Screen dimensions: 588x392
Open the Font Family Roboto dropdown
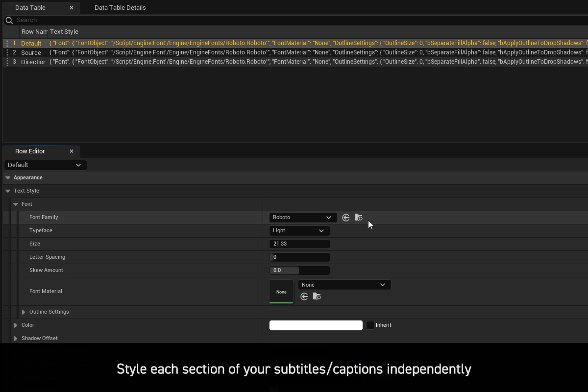point(303,218)
